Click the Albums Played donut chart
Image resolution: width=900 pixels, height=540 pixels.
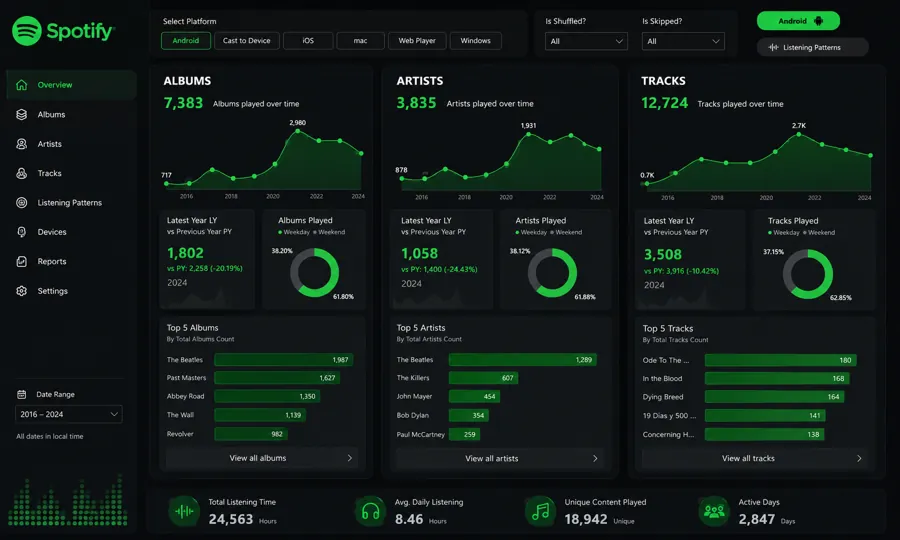tap(315, 273)
